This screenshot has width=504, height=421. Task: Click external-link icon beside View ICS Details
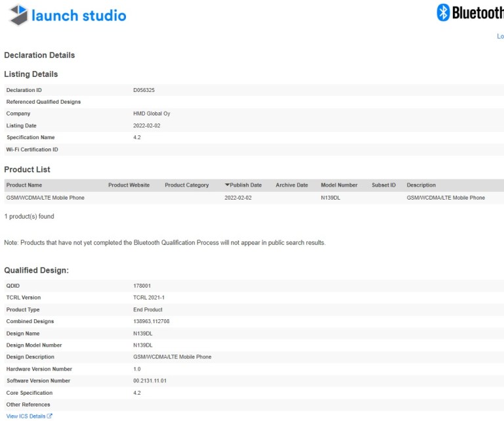click(x=49, y=416)
